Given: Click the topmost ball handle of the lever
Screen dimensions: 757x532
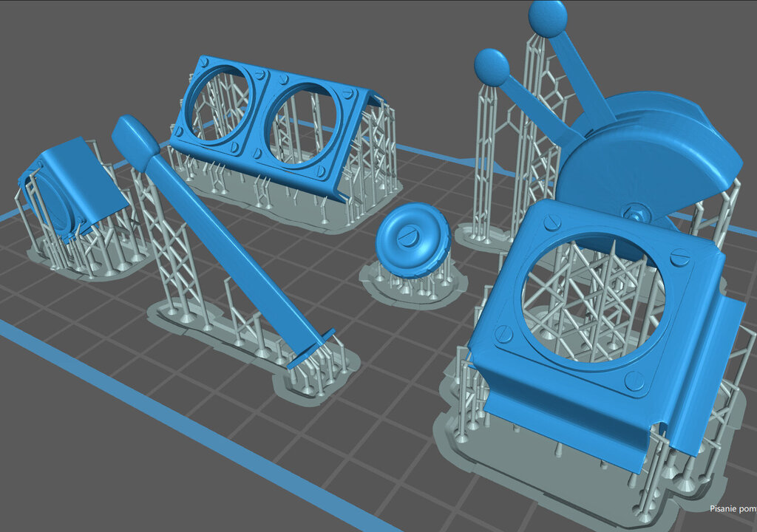Looking at the screenshot, I should [548, 18].
